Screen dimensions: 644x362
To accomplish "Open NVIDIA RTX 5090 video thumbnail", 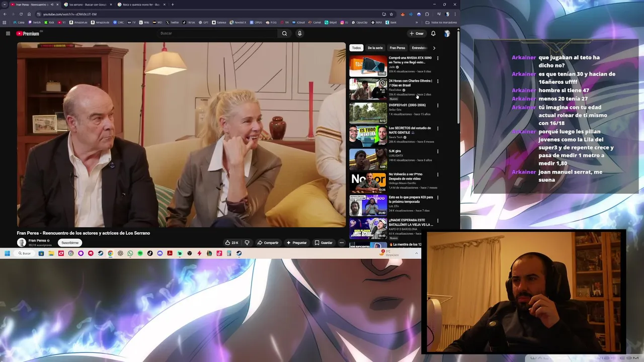I will click(368, 66).
